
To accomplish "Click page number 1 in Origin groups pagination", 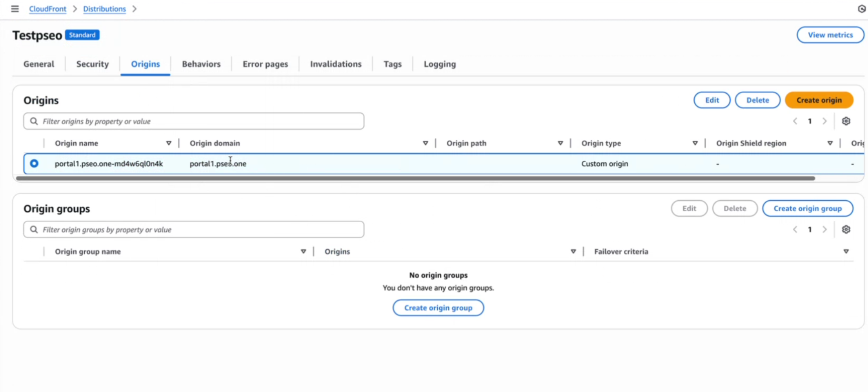I will pyautogui.click(x=810, y=230).
